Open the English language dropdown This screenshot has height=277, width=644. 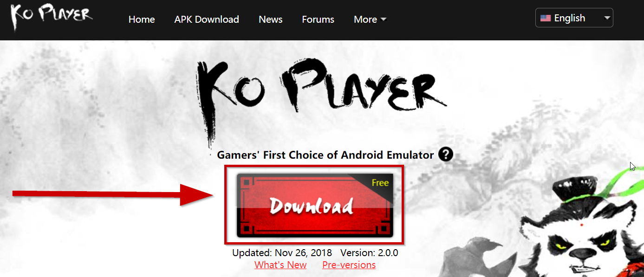tap(574, 18)
